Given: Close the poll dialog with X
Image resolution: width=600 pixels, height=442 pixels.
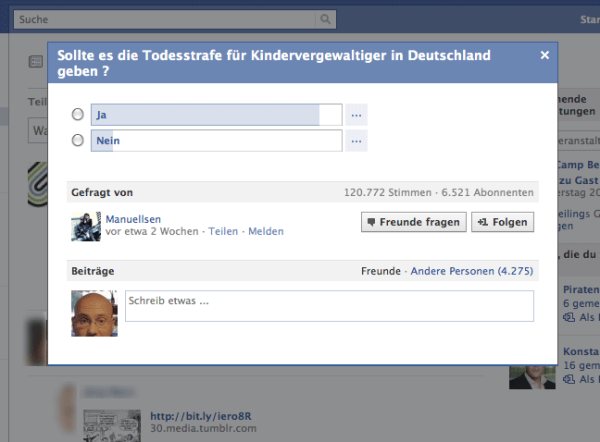Looking at the screenshot, I should (x=545, y=55).
